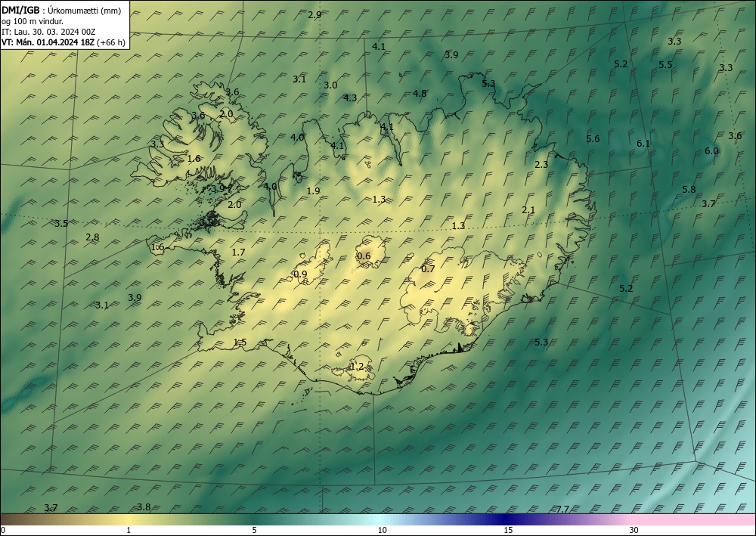This screenshot has width=756, height=536.
Task: Select the 1.5 value on Reykjanes peninsula
Action: pyautogui.click(x=240, y=342)
